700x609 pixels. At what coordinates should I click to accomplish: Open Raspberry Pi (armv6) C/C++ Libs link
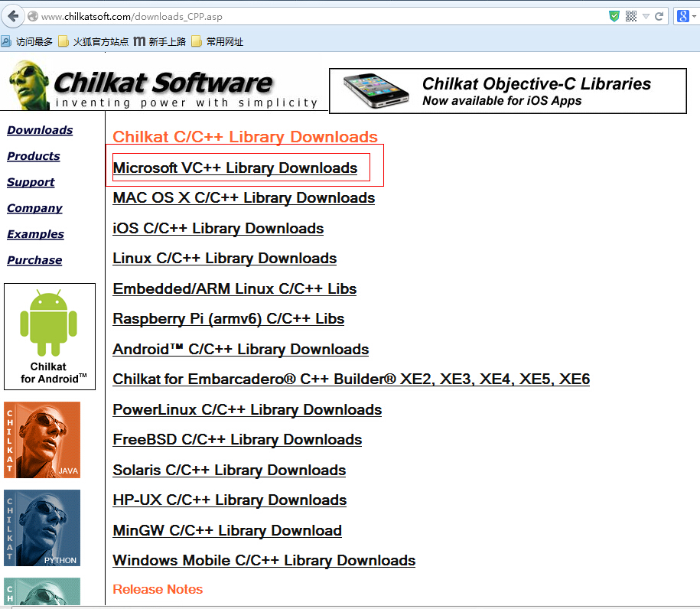pos(229,319)
